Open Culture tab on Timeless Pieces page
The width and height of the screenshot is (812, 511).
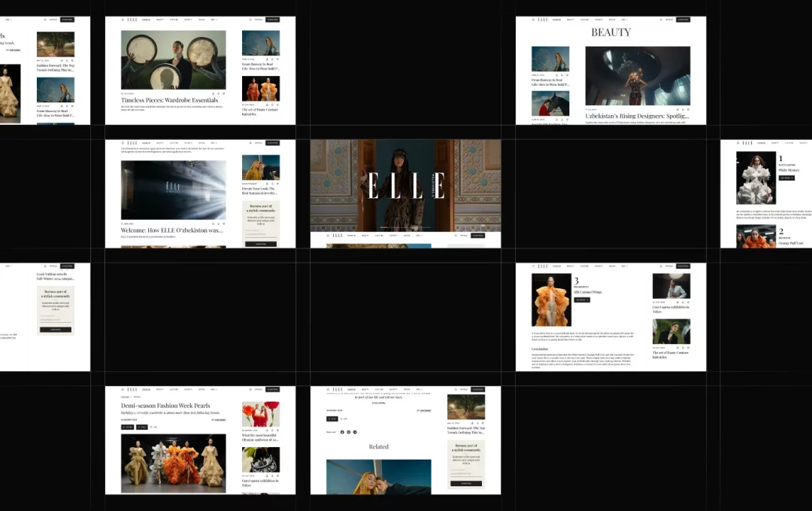(x=174, y=20)
